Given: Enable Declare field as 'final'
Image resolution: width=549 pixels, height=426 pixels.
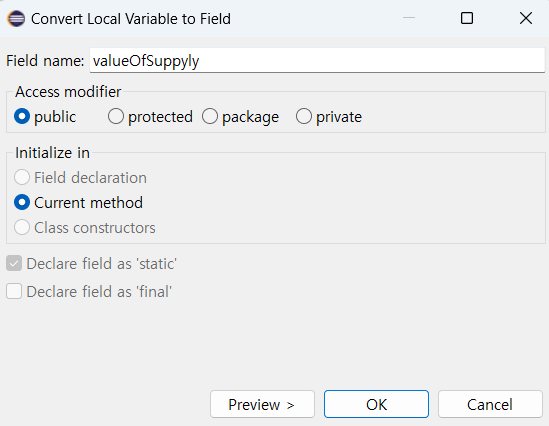Looking at the screenshot, I should pyautogui.click(x=89, y=291).
